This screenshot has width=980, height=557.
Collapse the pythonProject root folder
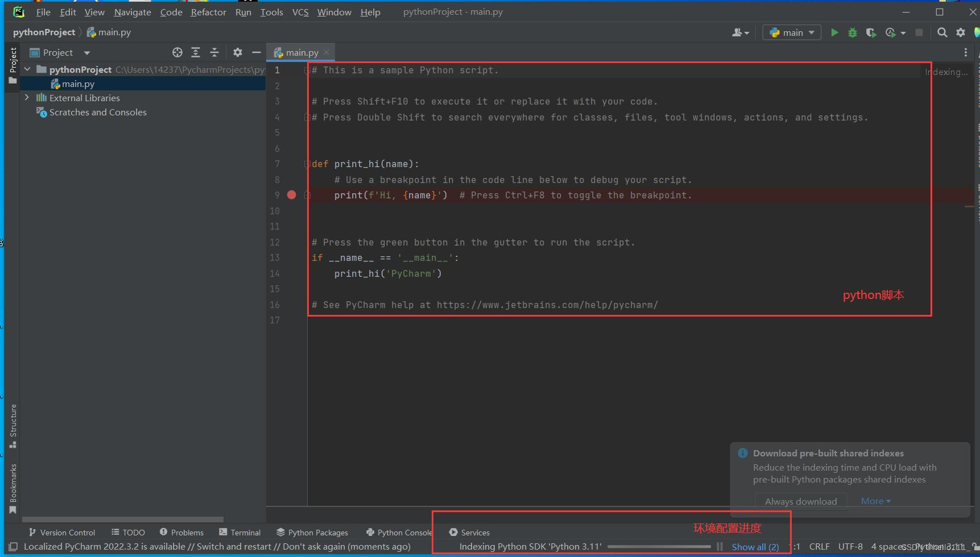[27, 69]
